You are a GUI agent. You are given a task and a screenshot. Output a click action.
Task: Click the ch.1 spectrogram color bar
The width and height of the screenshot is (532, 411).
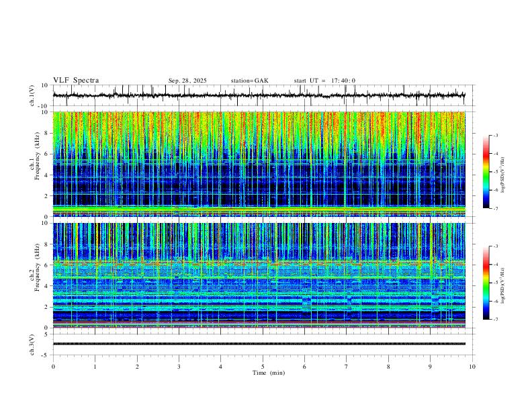tap(486, 172)
